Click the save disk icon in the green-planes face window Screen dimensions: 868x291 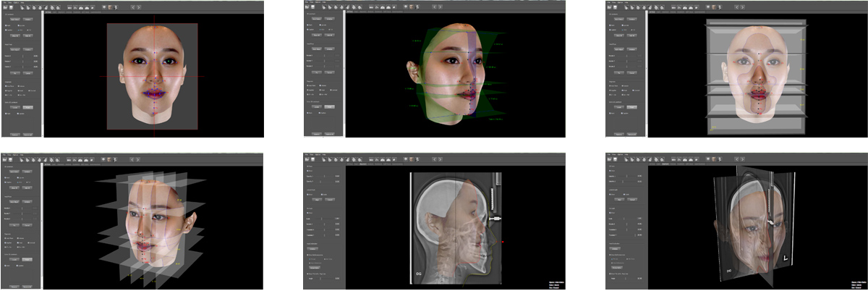pos(314,8)
